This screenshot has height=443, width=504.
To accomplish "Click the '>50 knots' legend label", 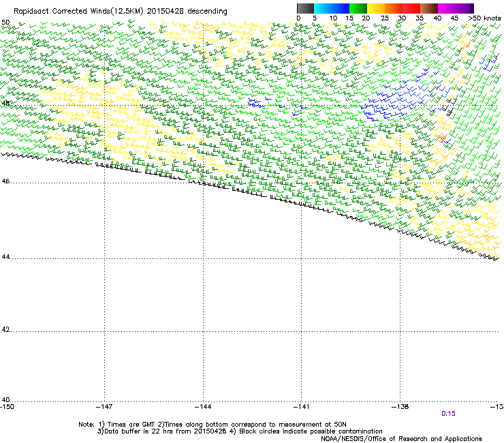I will pyautogui.click(x=484, y=18).
